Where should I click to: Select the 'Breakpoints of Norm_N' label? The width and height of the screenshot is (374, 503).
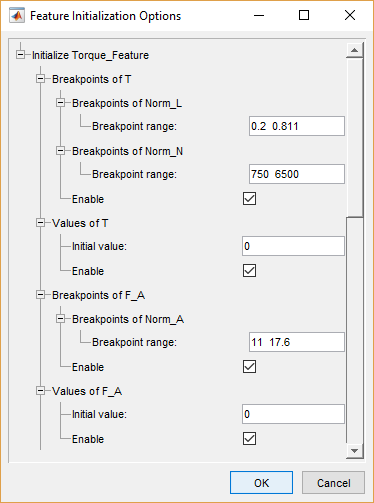pyautogui.click(x=127, y=151)
